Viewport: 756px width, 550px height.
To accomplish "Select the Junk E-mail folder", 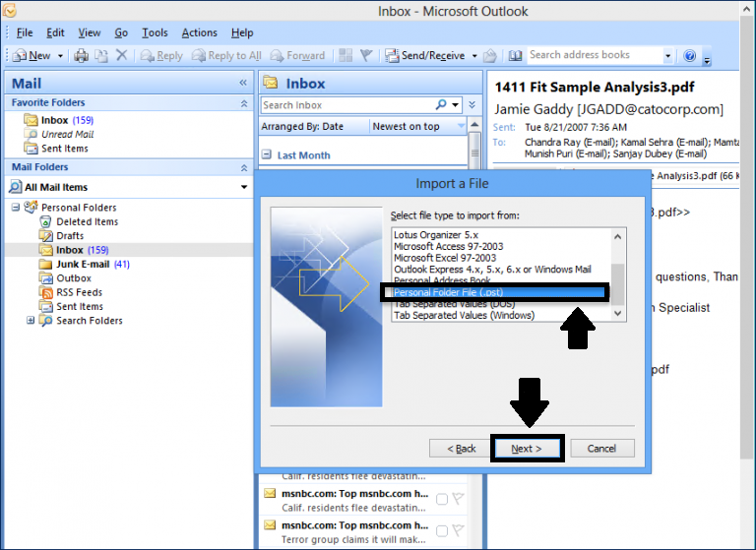I will (x=85, y=264).
